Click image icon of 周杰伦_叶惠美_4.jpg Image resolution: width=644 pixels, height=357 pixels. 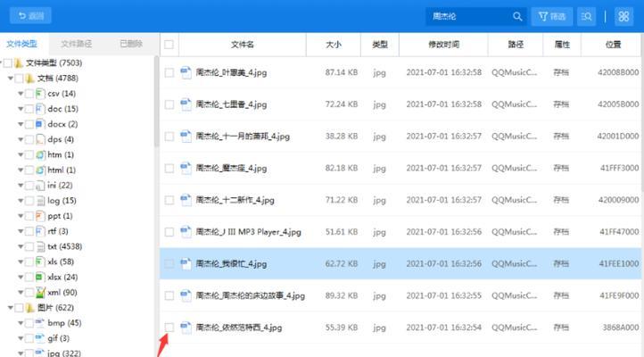(x=186, y=72)
